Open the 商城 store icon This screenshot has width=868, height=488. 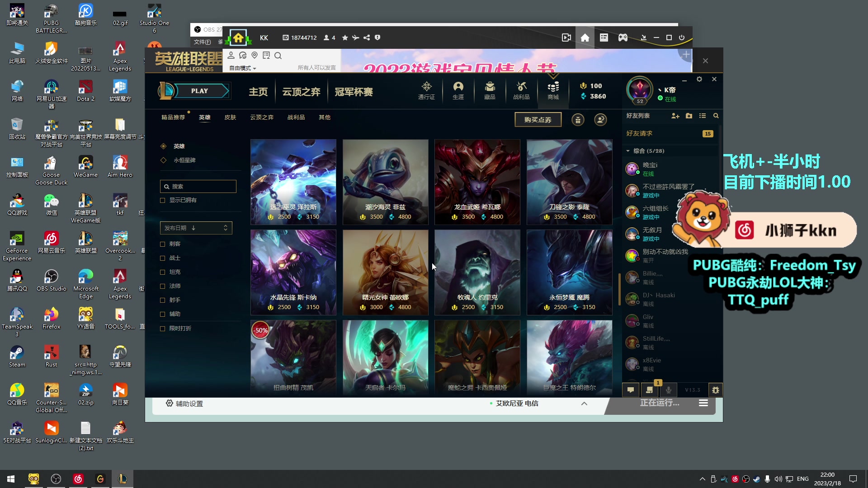pyautogui.click(x=553, y=90)
